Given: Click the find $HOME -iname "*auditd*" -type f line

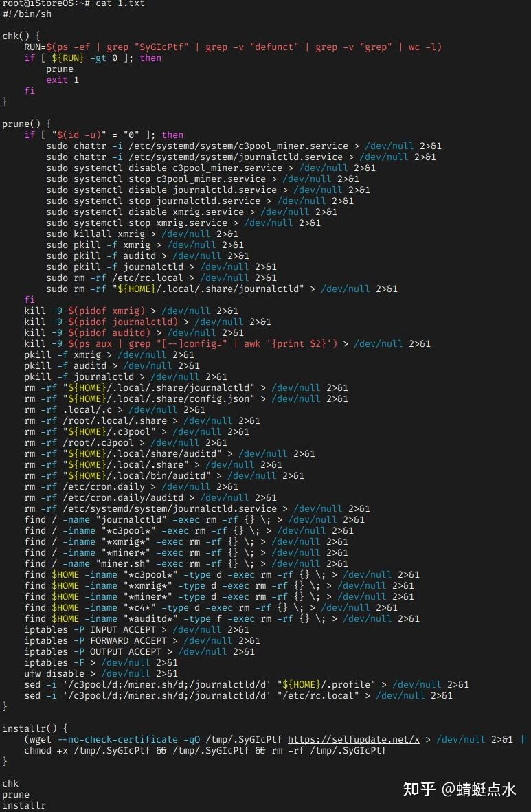Looking at the screenshot, I should pos(222,619).
